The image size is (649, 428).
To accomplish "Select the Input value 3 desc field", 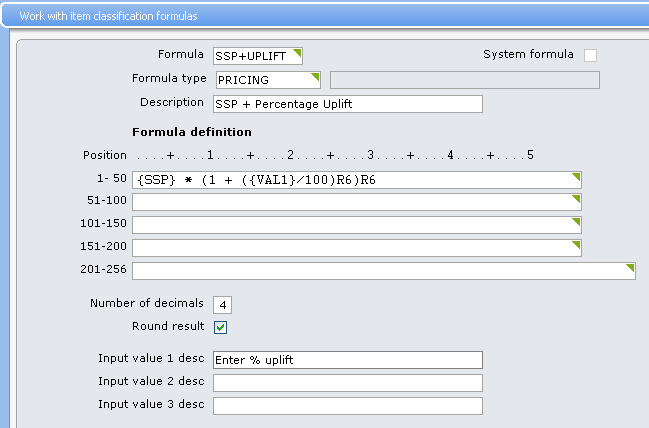I will [x=347, y=406].
